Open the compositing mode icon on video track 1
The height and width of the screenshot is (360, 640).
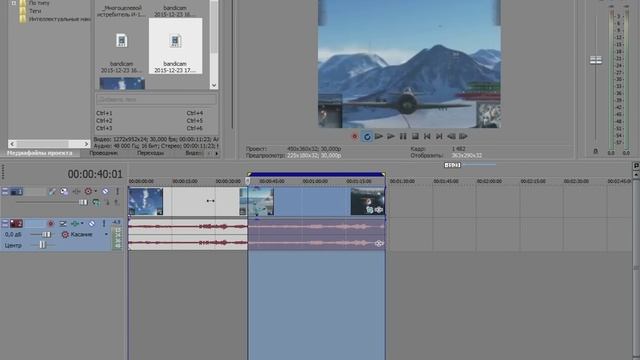click(96, 202)
